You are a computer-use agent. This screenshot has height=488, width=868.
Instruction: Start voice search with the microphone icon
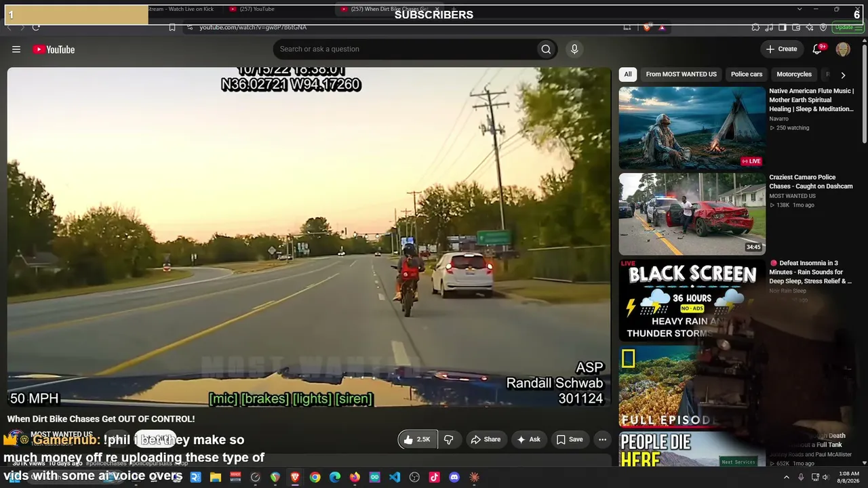[574, 49]
